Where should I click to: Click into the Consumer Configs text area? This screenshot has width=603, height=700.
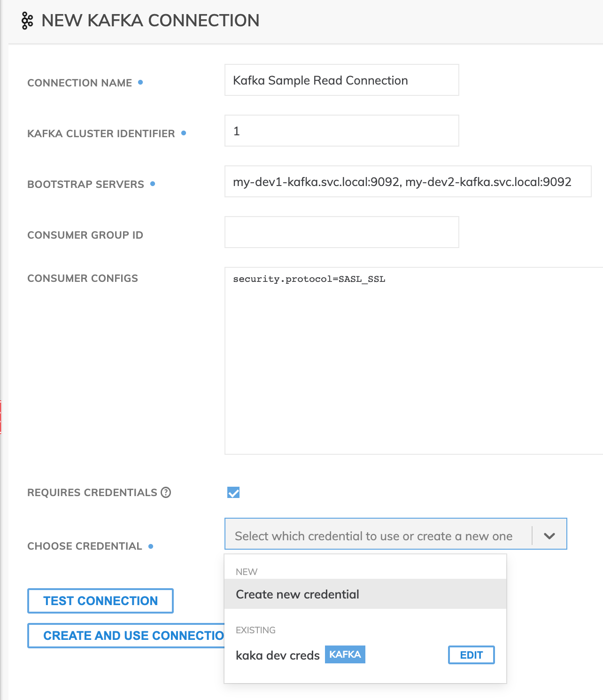pos(414,361)
